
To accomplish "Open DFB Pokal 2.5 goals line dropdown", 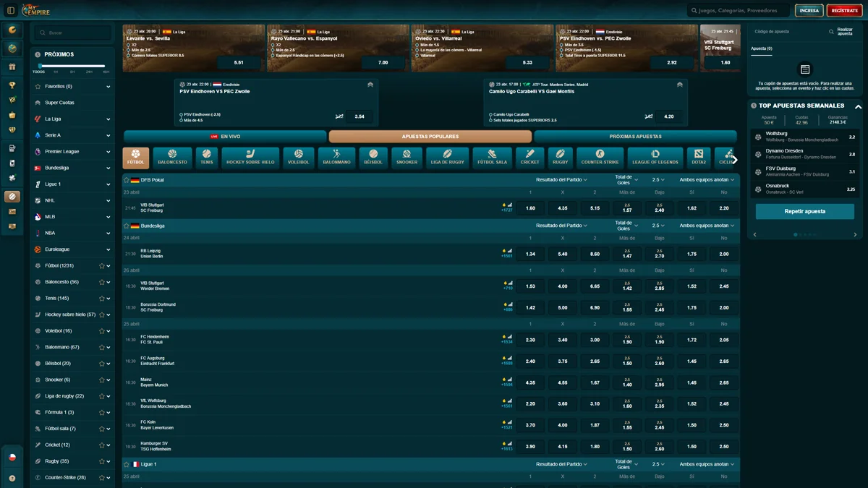I will (658, 179).
